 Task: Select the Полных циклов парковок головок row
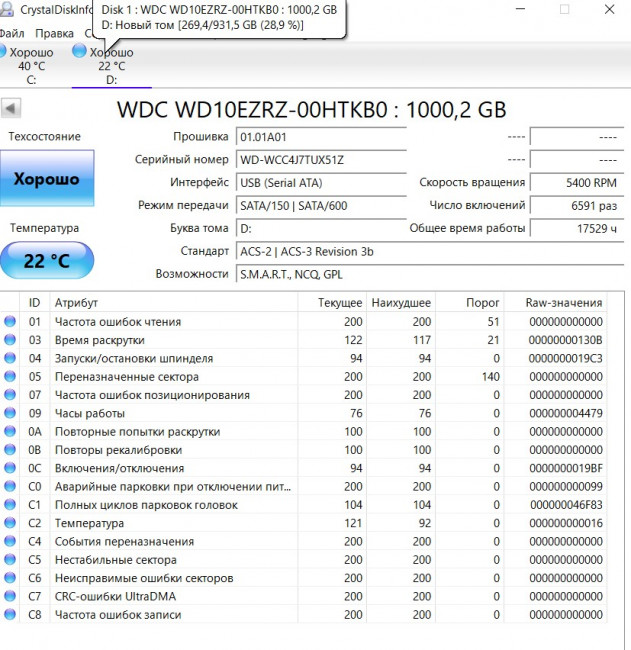click(303, 504)
